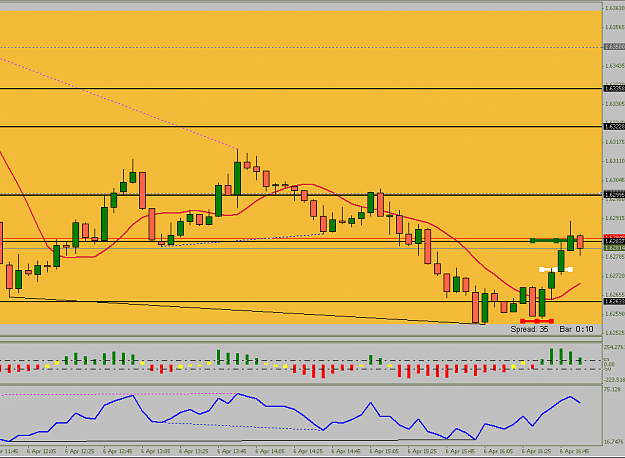Click the "6 Apr 16:05" time label
Screen dimensions: 625x458
click(x=499, y=451)
